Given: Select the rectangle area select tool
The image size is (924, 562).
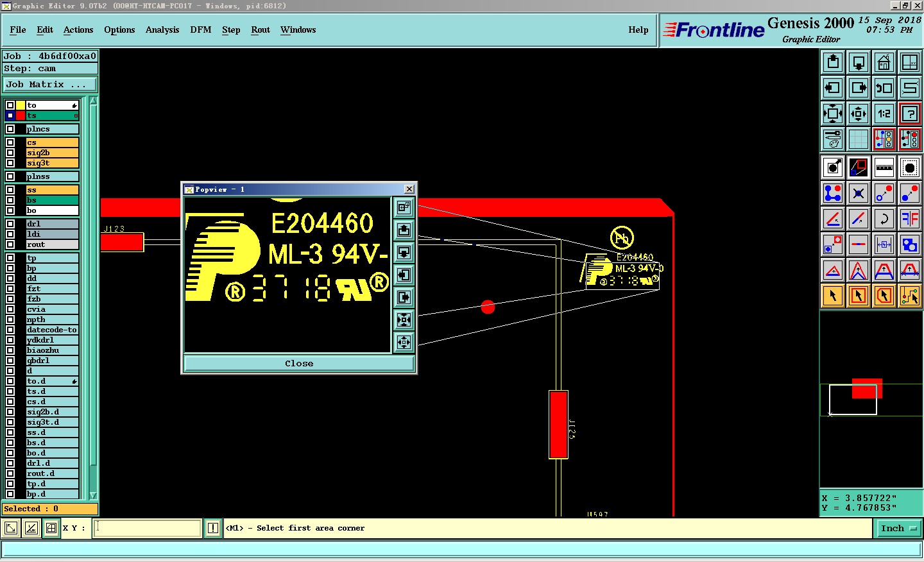Looking at the screenshot, I should click(x=859, y=296).
